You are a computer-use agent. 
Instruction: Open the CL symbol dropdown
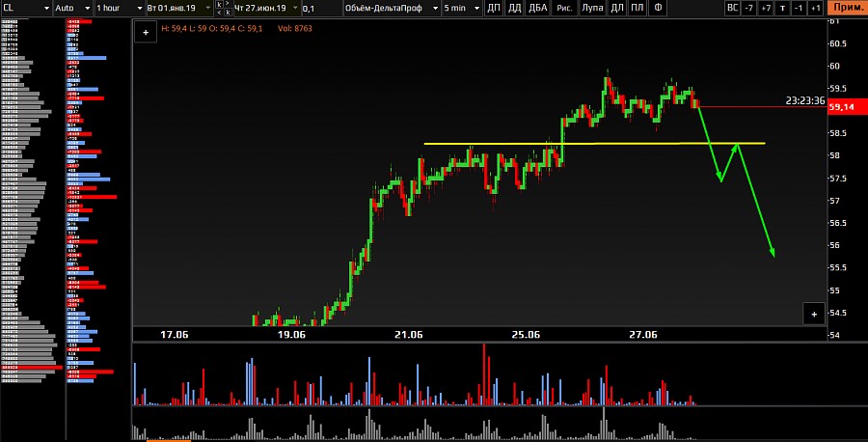point(25,8)
